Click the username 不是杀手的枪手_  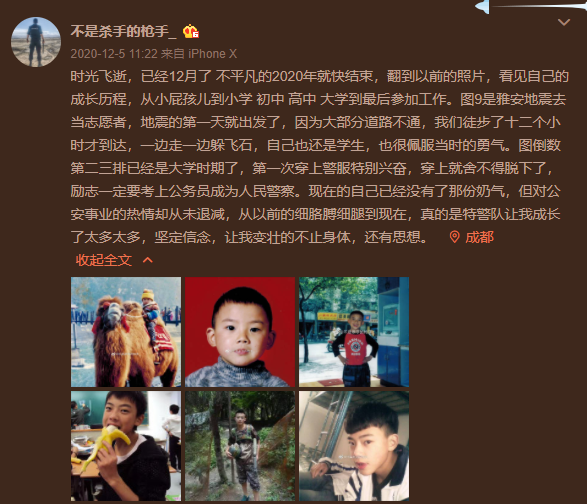[x=123, y=31]
